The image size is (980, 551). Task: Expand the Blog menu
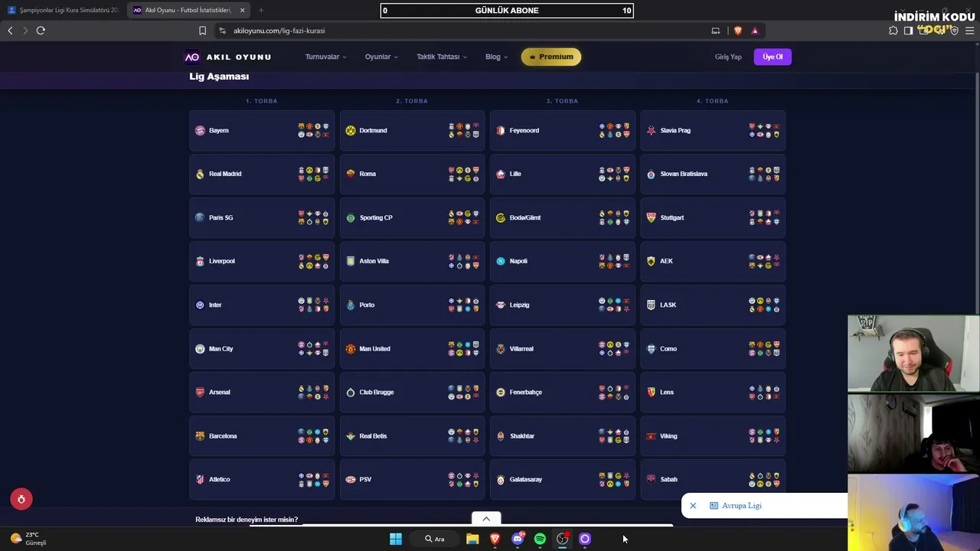coord(496,57)
